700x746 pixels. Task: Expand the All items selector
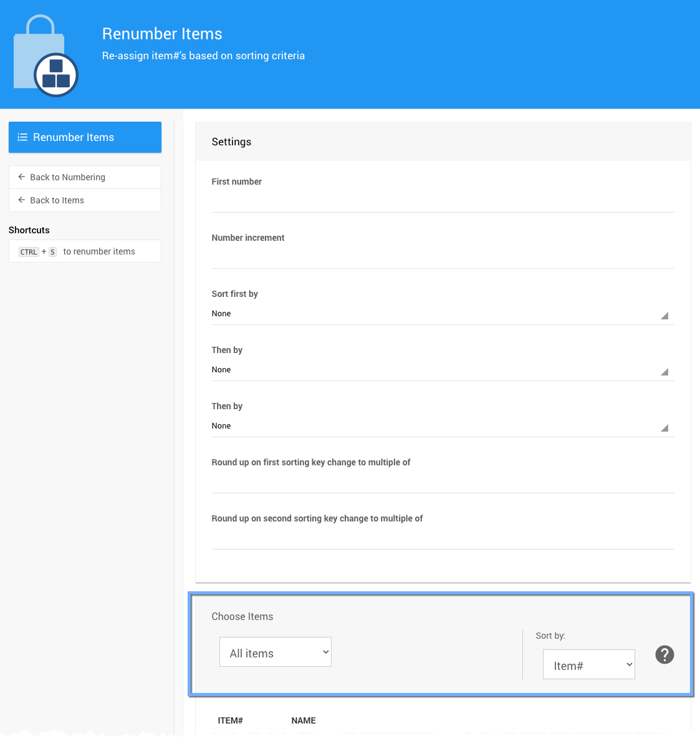click(x=275, y=652)
